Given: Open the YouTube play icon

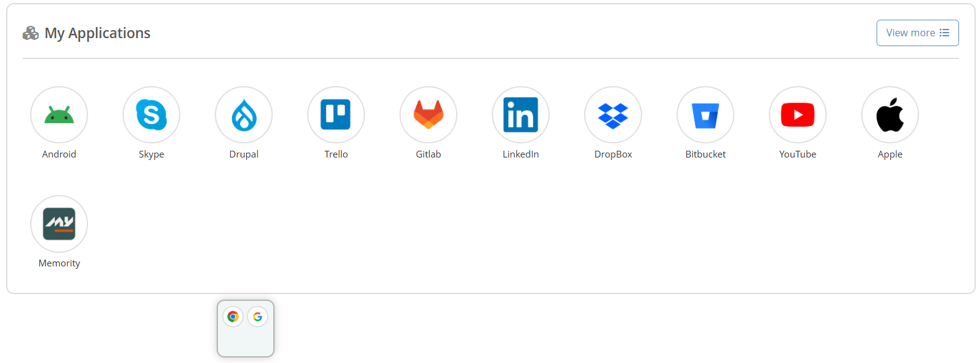Looking at the screenshot, I should click(798, 115).
